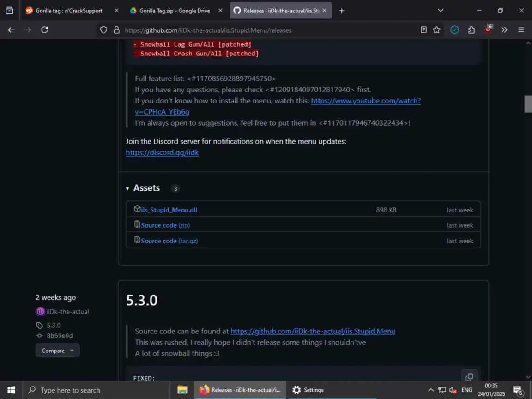Select Releases iiDk-the-actual GitHub tab

click(281, 11)
